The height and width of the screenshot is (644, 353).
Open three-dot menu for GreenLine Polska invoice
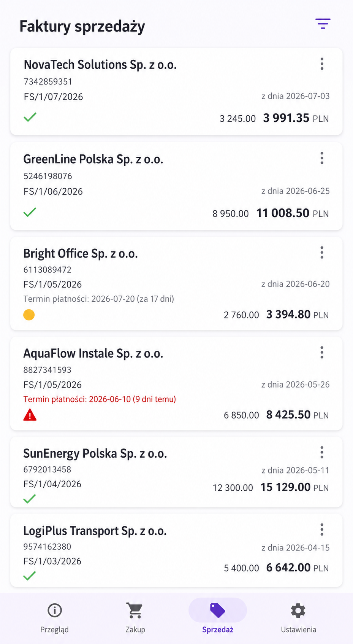pos(322,158)
